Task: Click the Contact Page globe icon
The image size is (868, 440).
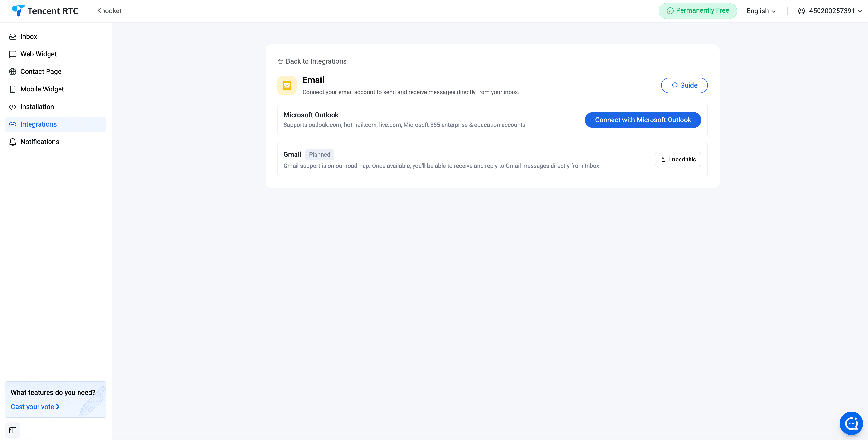Action: (12, 71)
